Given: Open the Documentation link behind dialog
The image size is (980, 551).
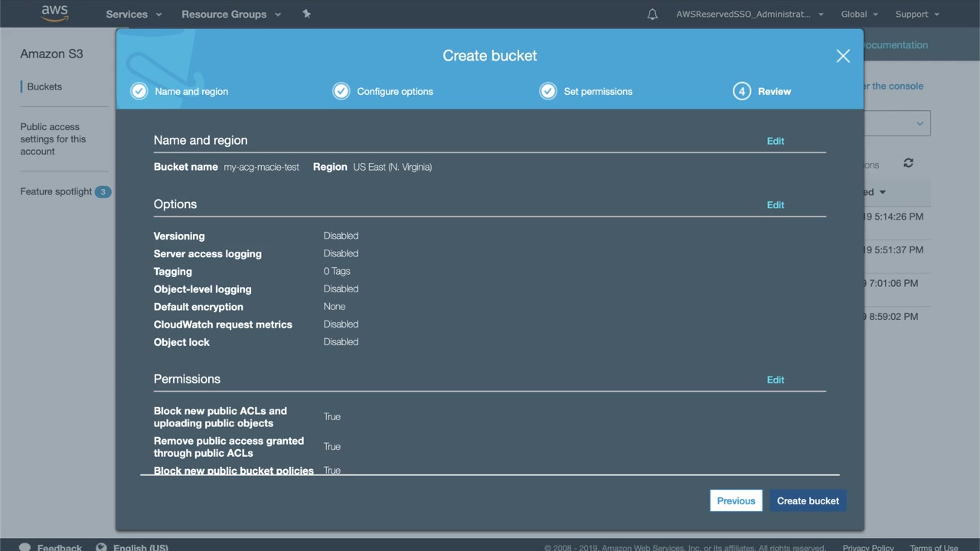Looking at the screenshot, I should pos(896,45).
